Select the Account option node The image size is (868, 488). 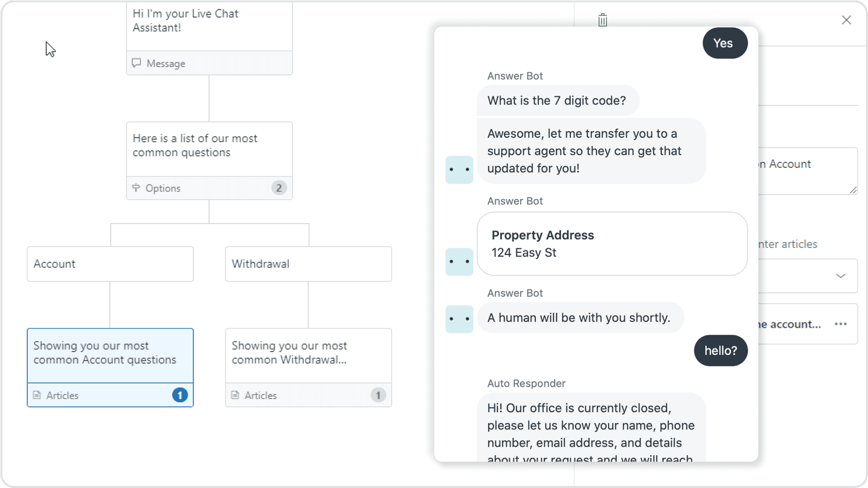coord(110,264)
